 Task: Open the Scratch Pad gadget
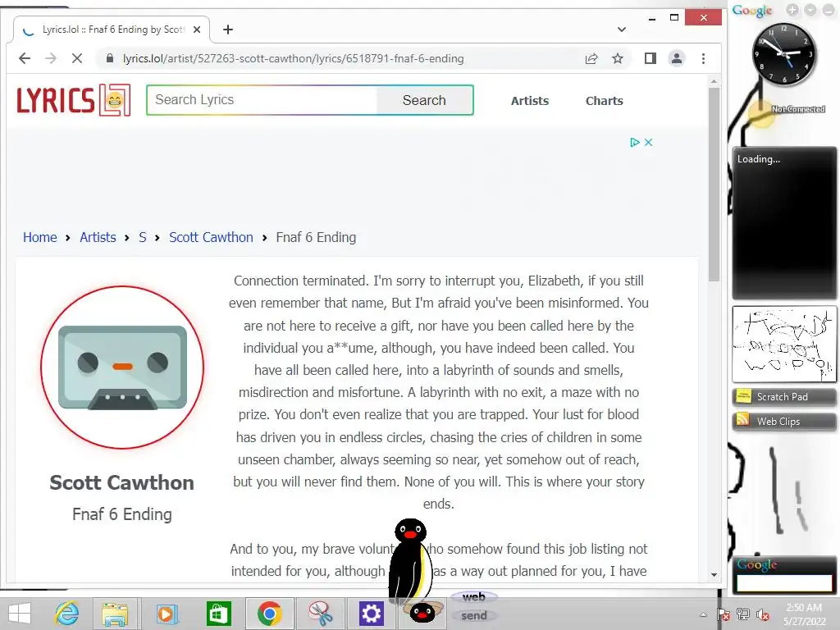coord(783,397)
